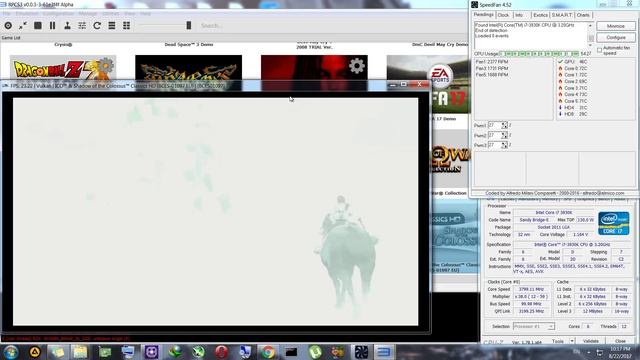The height and width of the screenshot is (360, 640).
Task: Switch game list to grid view
Action: [x=127, y=25]
